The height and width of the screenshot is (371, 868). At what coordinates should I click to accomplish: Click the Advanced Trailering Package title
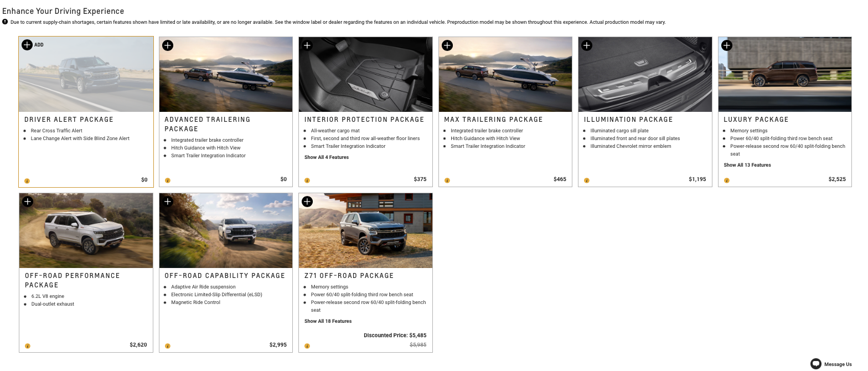[208, 124]
